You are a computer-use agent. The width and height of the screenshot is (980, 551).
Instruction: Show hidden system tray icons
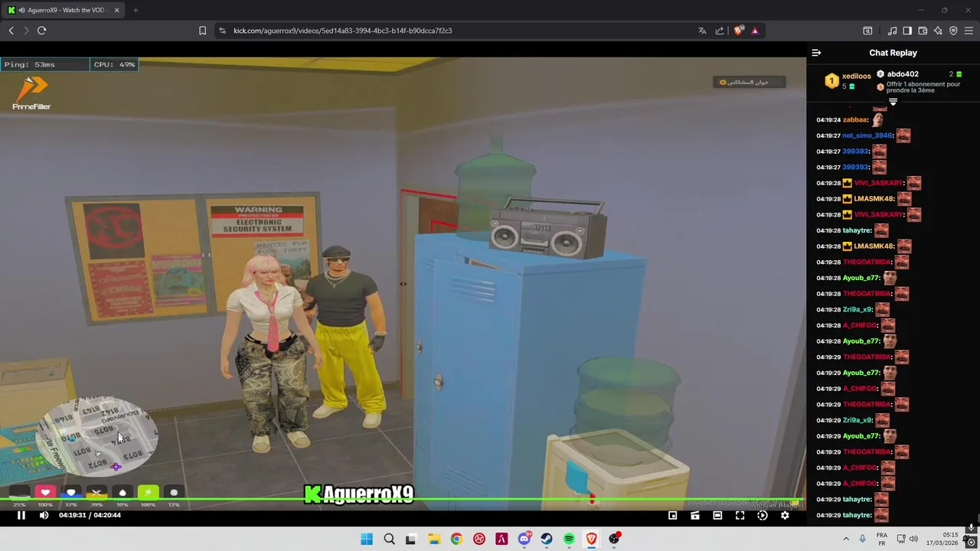pos(846,539)
